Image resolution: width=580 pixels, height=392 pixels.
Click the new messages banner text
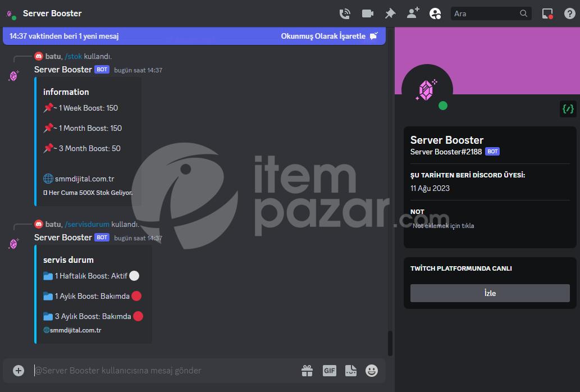tap(64, 37)
